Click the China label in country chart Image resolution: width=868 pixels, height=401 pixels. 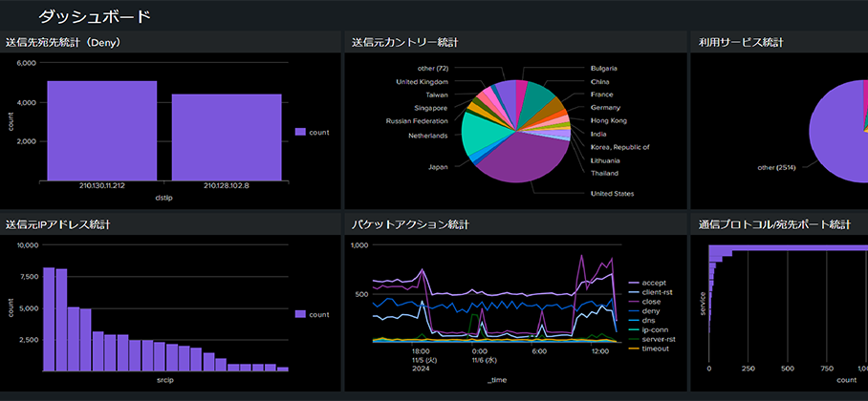pyautogui.click(x=602, y=81)
